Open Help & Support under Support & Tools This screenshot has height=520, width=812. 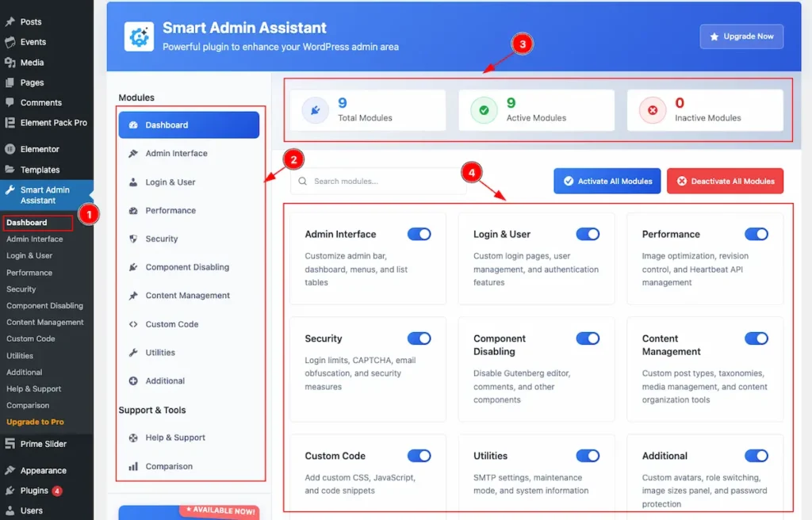[189, 438]
